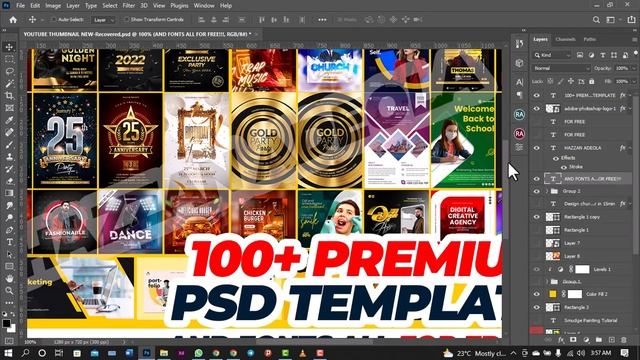
Task: Open the File menu
Action: (20, 6)
